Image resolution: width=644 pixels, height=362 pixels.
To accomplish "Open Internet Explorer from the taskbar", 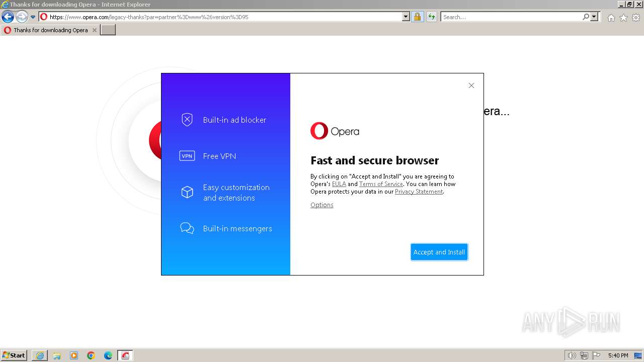I will [x=40, y=355].
